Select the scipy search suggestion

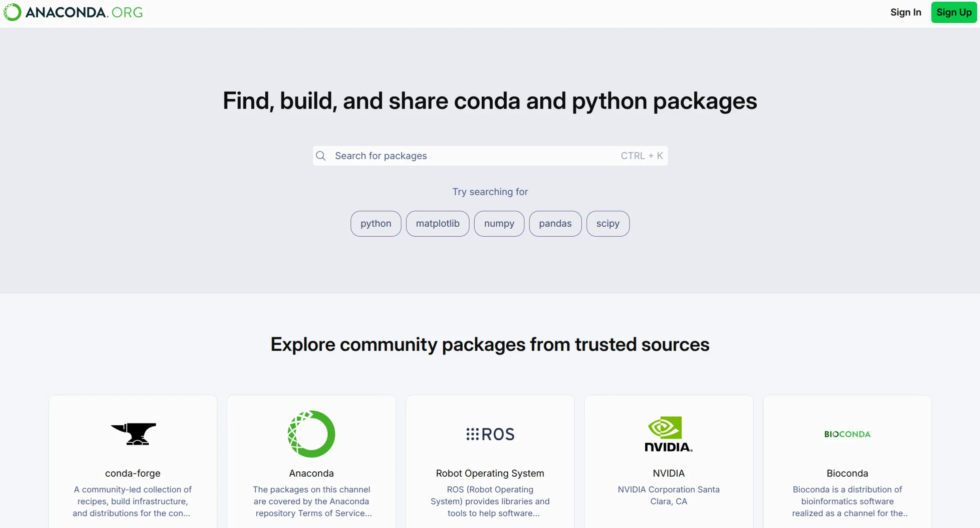(608, 224)
